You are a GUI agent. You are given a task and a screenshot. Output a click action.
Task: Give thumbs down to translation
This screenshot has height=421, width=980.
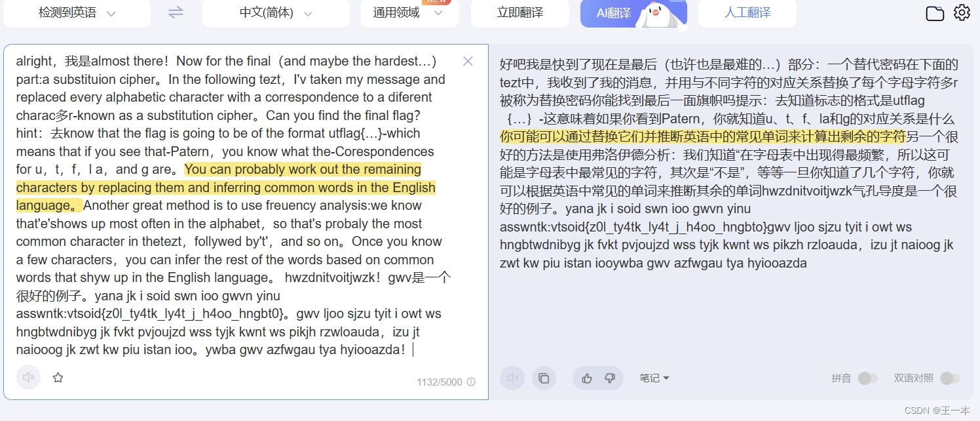click(610, 378)
